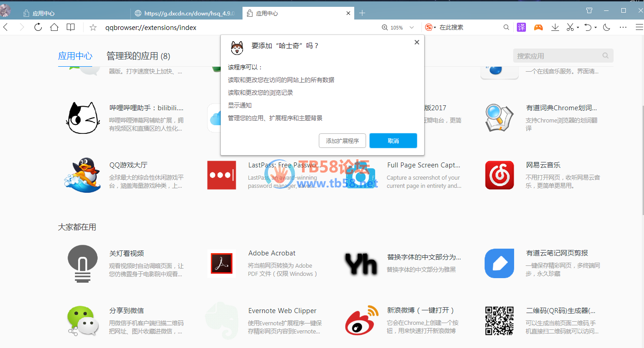This screenshot has width=644, height=348.
Task: Click the Yh font replace icon
Action: click(361, 264)
